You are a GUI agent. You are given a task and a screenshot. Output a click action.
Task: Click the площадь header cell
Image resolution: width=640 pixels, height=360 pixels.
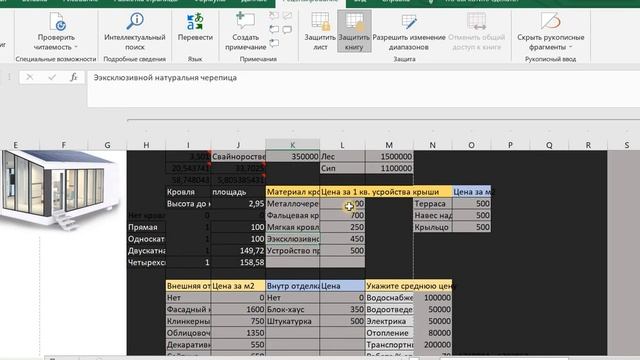pyautogui.click(x=238, y=192)
